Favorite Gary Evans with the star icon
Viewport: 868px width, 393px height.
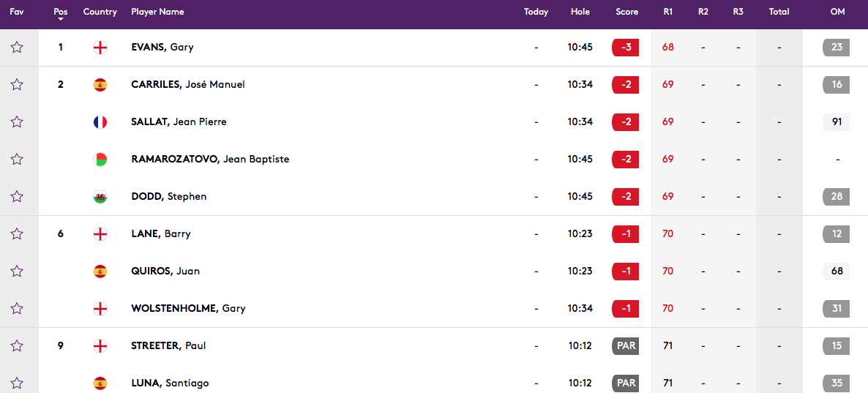click(x=17, y=48)
